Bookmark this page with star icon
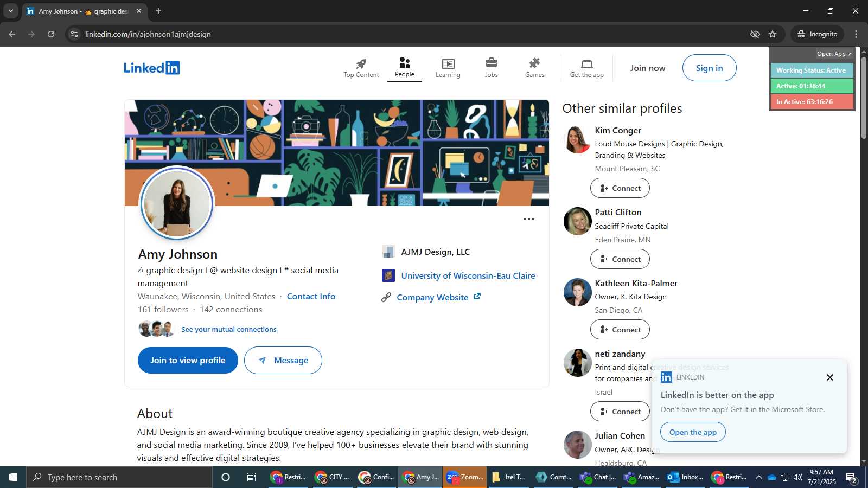Image resolution: width=868 pixels, height=488 pixels. pos(773,34)
